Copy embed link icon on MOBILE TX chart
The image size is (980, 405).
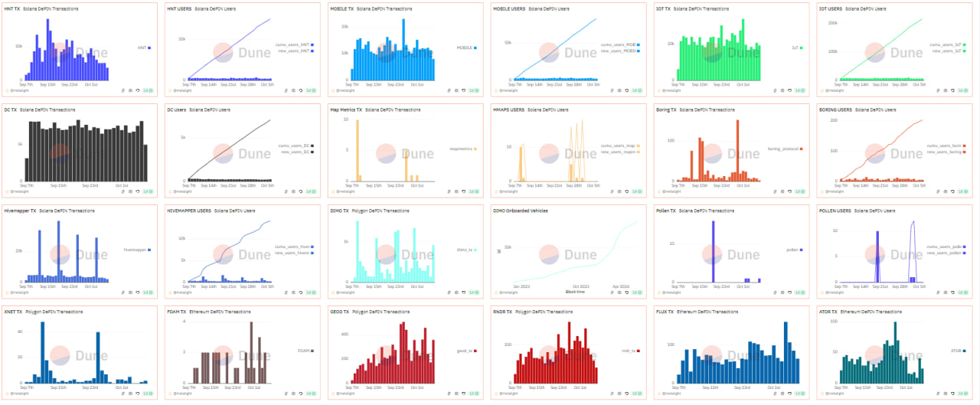[x=449, y=90]
